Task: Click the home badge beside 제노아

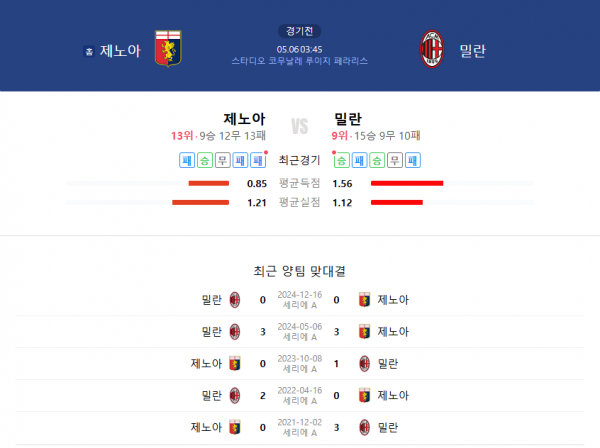Action: point(89,51)
